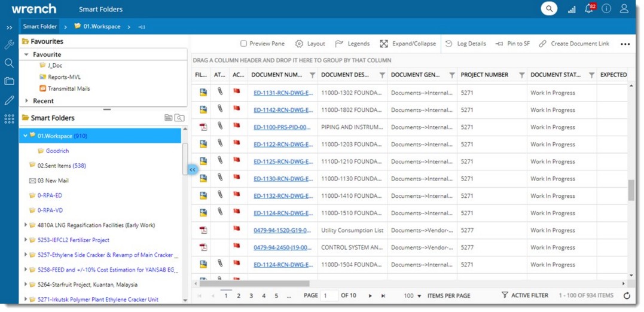Image resolution: width=644 pixels, height=312 pixels.
Task: Open filter for Document Number column
Action: tap(312, 75)
